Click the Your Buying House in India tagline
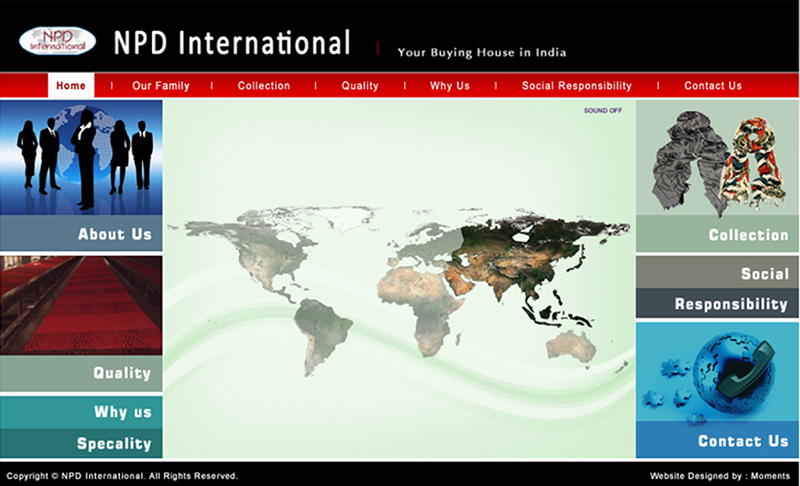The width and height of the screenshot is (800, 486). 482,53
